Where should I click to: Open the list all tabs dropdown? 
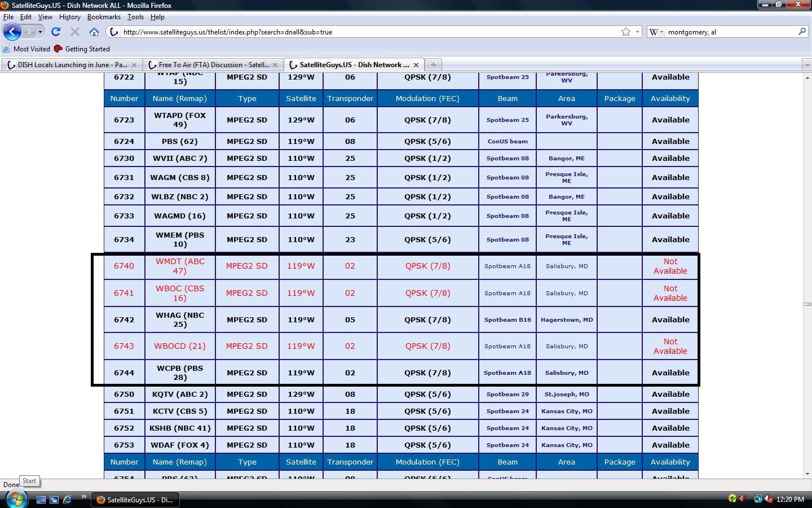tap(806, 65)
